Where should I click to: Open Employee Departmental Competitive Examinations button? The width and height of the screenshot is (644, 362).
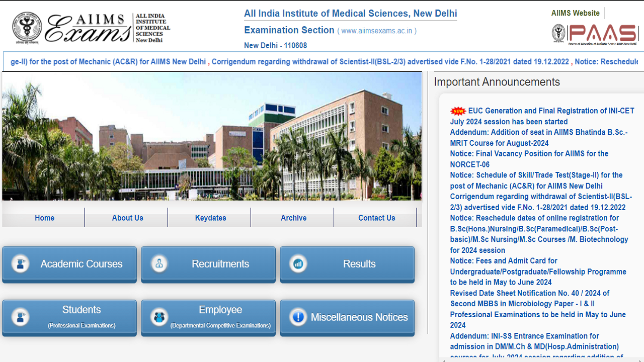(208, 318)
